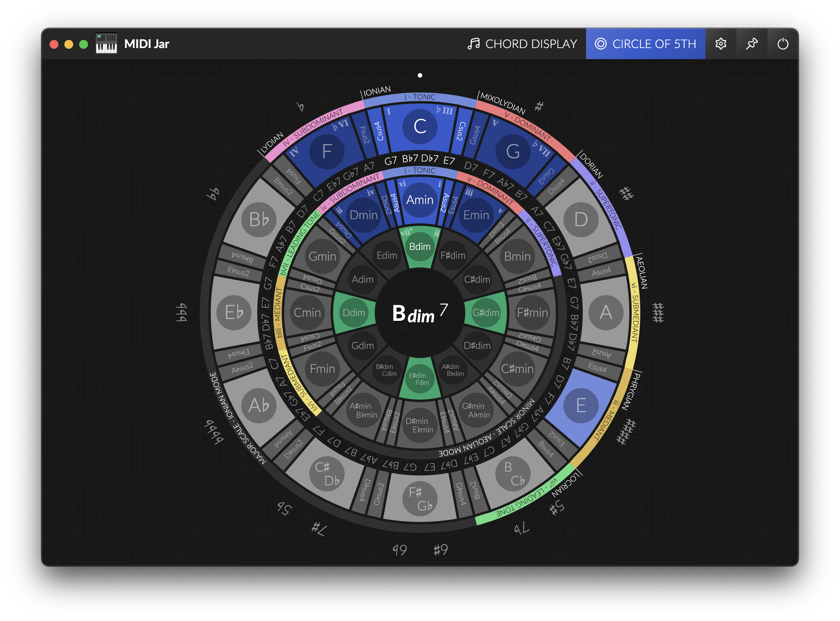The image size is (840, 621).
Task: Select the Circle of 5th tab
Action: [x=645, y=44]
